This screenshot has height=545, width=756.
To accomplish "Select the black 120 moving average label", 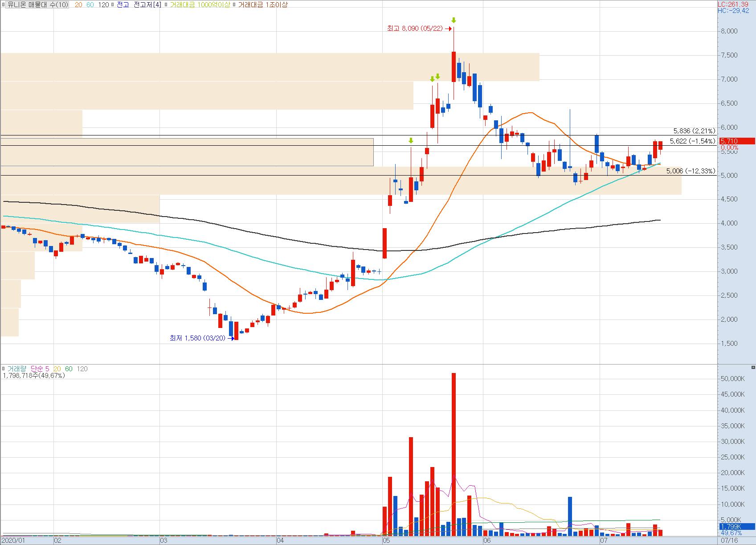I will point(103,4).
